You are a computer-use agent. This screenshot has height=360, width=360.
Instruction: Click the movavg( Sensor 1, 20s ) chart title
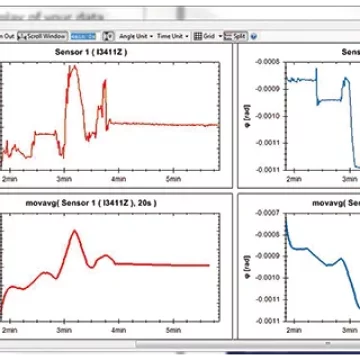click(x=91, y=203)
